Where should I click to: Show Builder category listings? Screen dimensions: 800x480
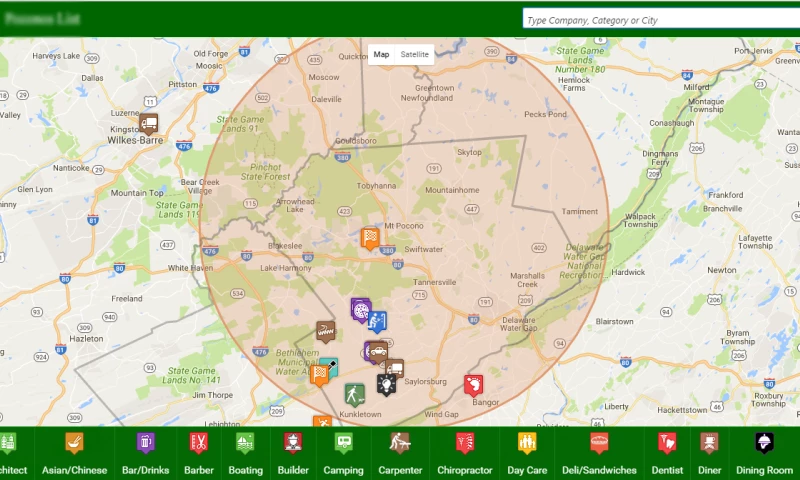pos(293,453)
